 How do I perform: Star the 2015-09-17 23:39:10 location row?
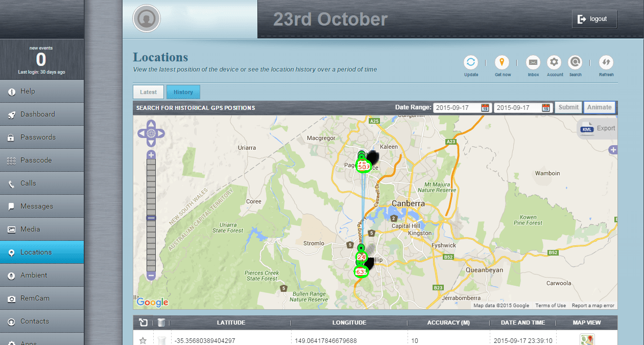[x=143, y=340]
